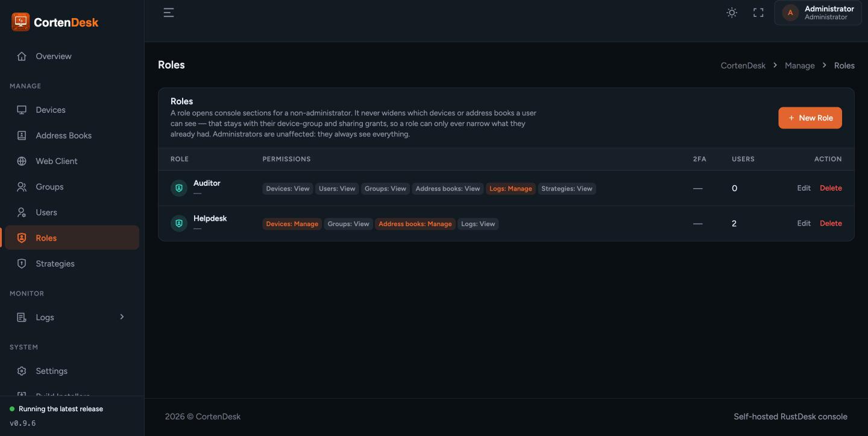Click the Users sidebar icon
This screenshot has width=868, height=436.
click(22, 212)
